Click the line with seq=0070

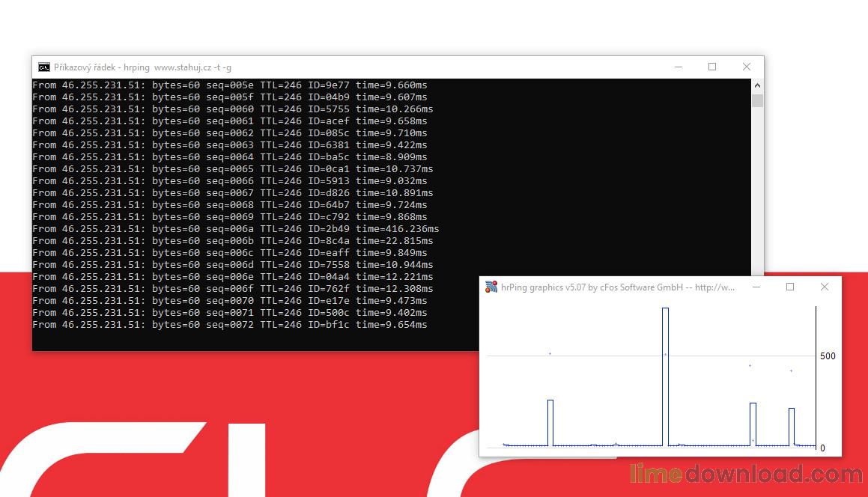230,301
